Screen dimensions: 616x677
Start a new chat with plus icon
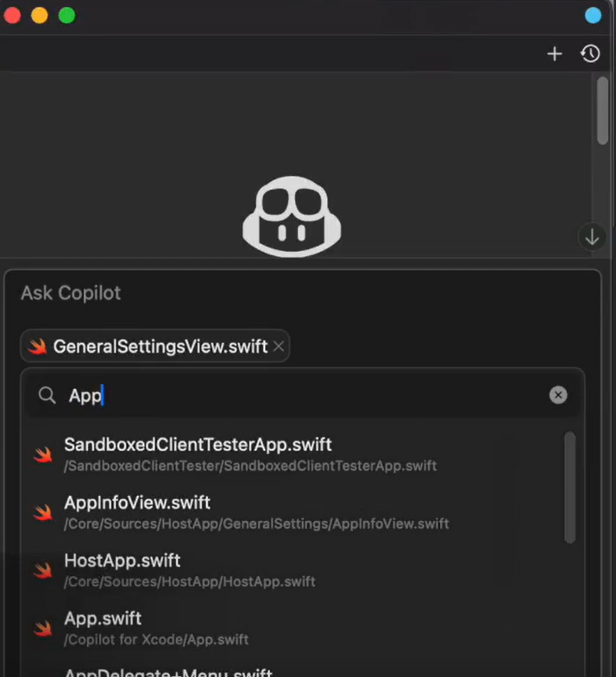coord(555,54)
